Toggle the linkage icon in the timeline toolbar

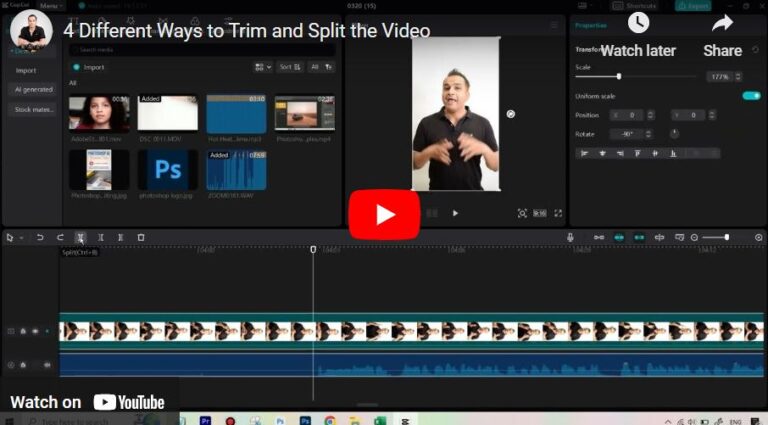tap(639, 237)
